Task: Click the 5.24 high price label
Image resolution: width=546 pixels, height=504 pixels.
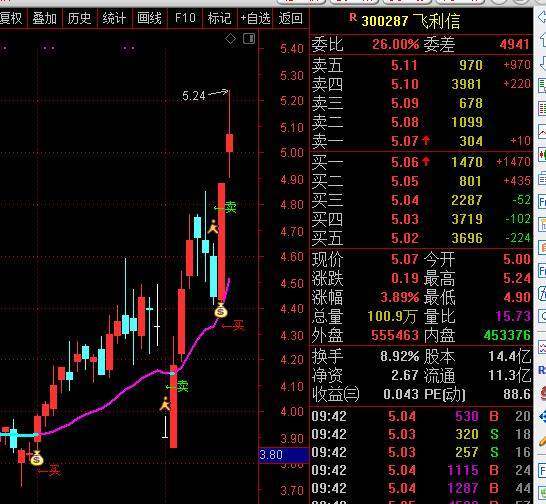Action: 194,96
